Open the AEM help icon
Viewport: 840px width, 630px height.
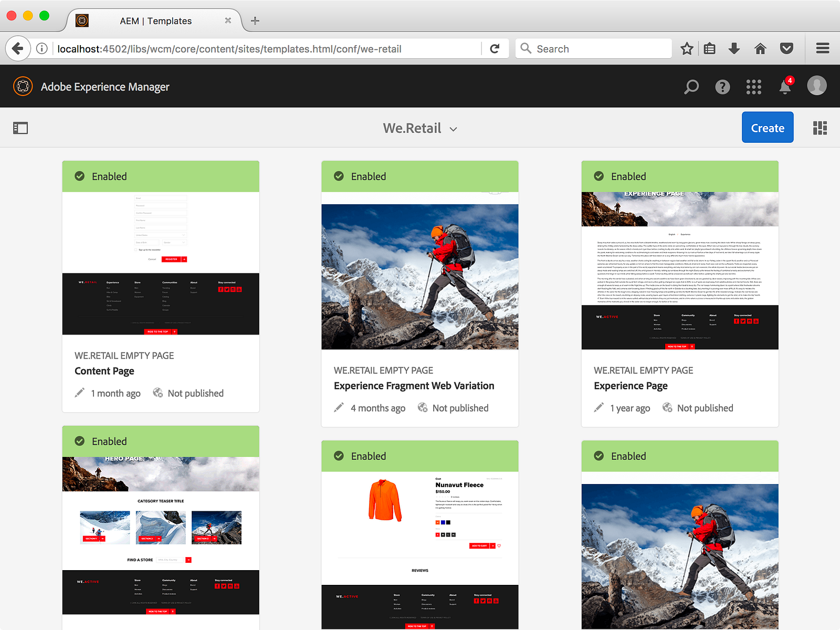pos(722,87)
